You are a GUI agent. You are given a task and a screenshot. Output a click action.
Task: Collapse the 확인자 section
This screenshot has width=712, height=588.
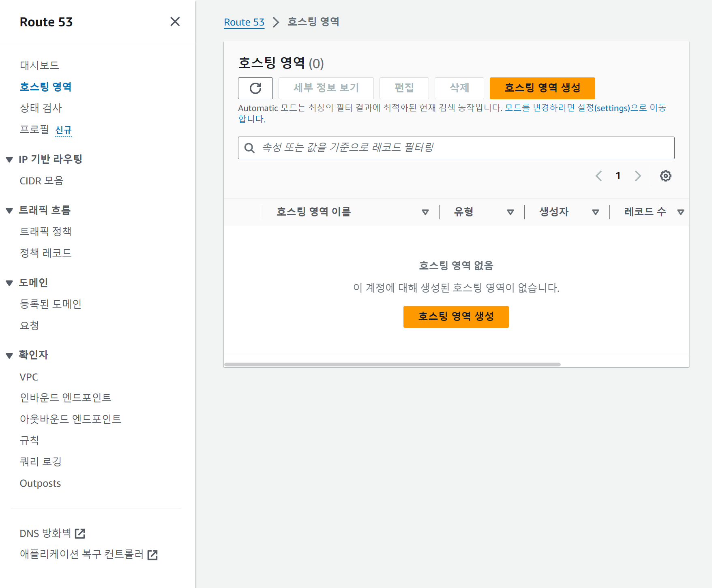click(x=9, y=355)
